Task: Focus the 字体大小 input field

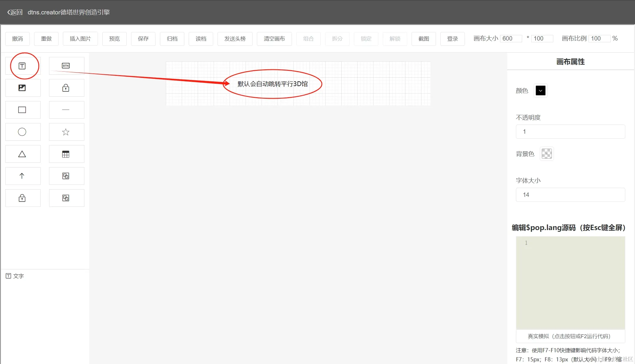Action: pyautogui.click(x=570, y=195)
